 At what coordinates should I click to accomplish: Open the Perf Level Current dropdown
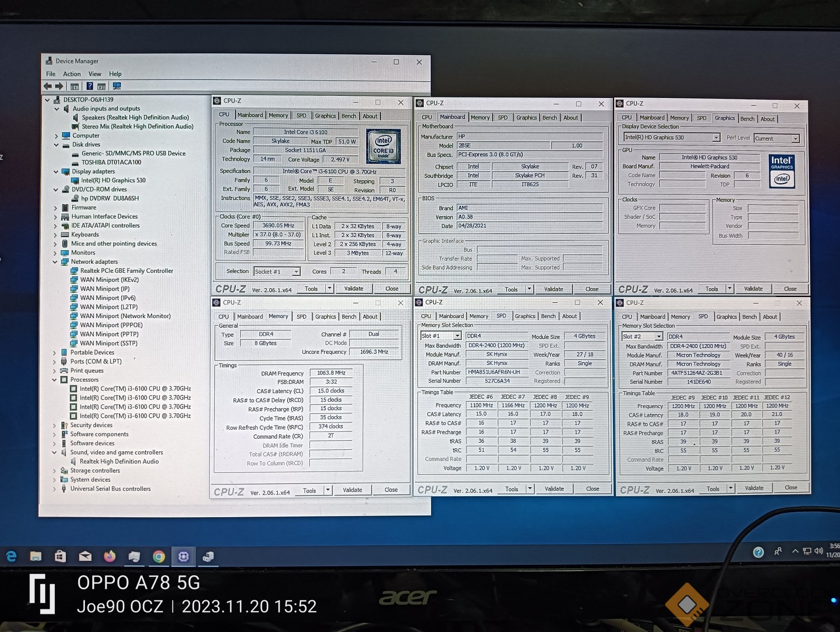pos(795,139)
